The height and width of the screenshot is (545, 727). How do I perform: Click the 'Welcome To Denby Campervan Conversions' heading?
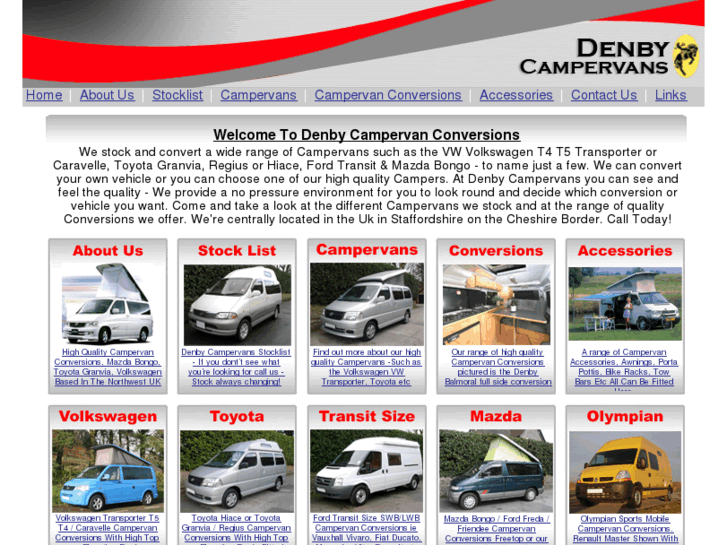366,135
